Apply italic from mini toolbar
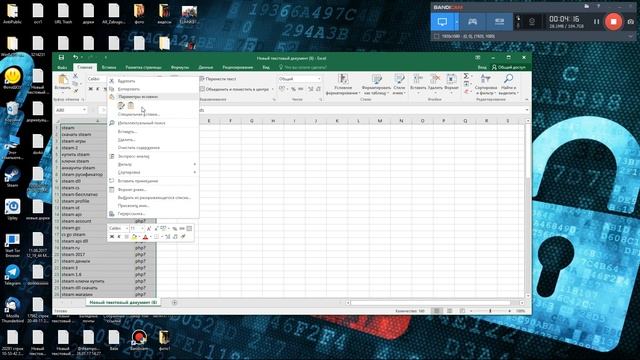 pos(119,237)
